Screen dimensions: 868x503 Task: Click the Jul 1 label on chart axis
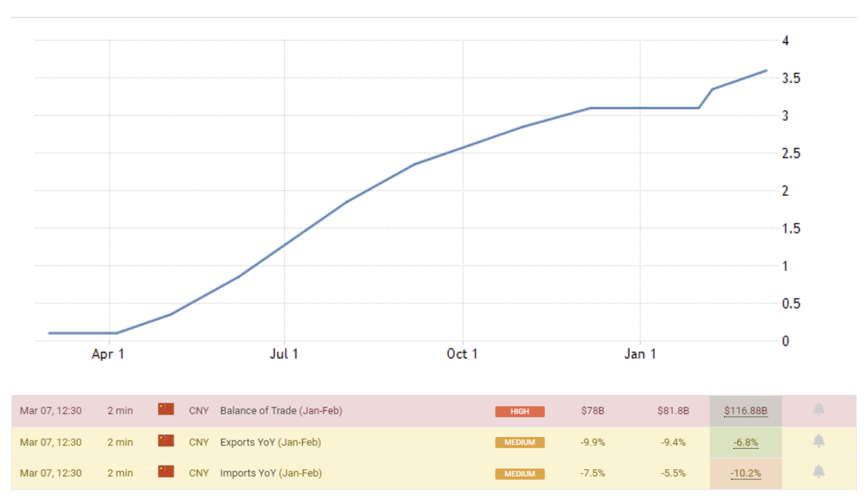tap(284, 354)
